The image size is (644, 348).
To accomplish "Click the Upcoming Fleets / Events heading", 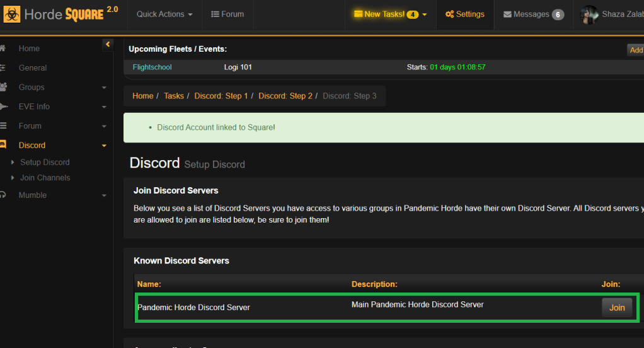I will click(x=178, y=49).
